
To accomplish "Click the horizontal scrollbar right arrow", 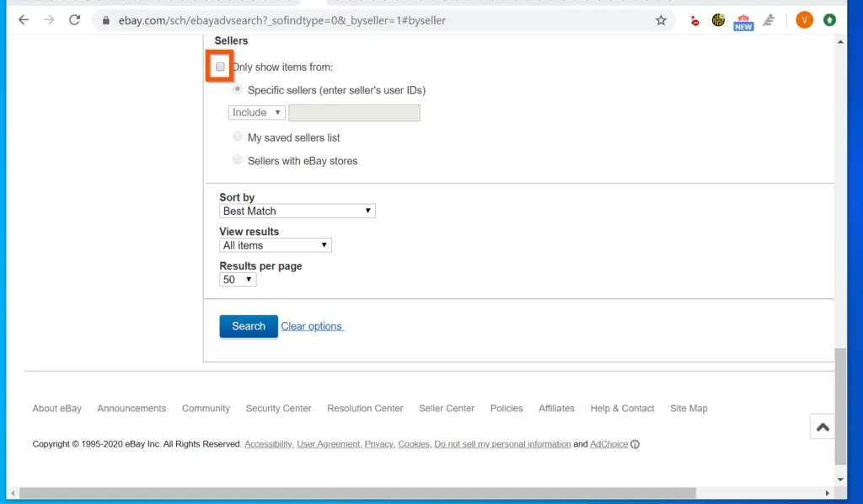I will pyautogui.click(x=827, y=493).
